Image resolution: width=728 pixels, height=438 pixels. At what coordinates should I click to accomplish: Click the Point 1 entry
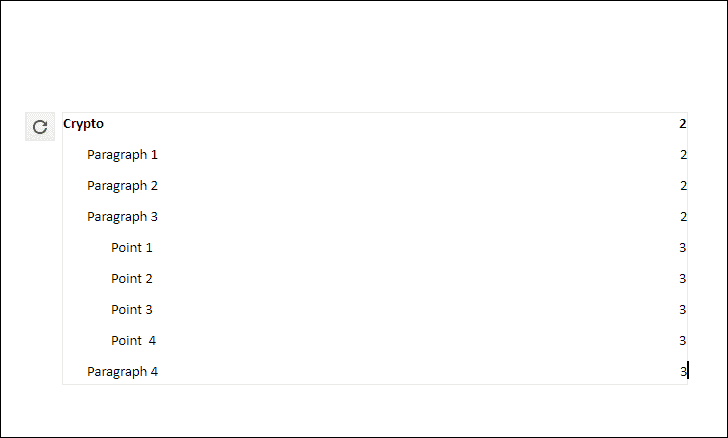click(132, 248)
